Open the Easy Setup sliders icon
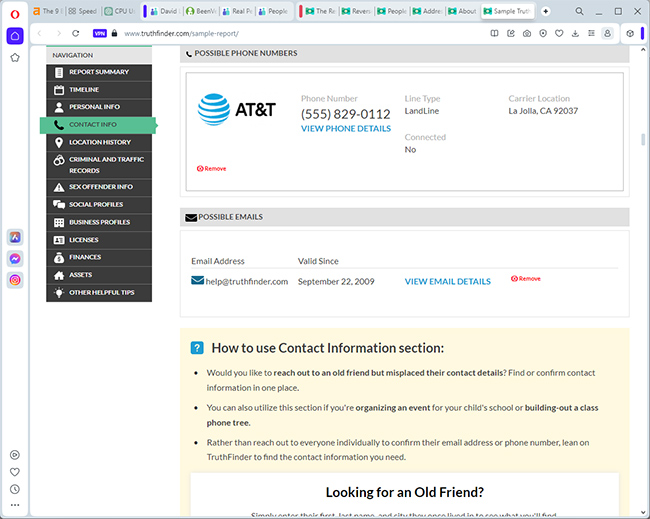The width and height of the screenshot is (650, 519). point(592,34)
